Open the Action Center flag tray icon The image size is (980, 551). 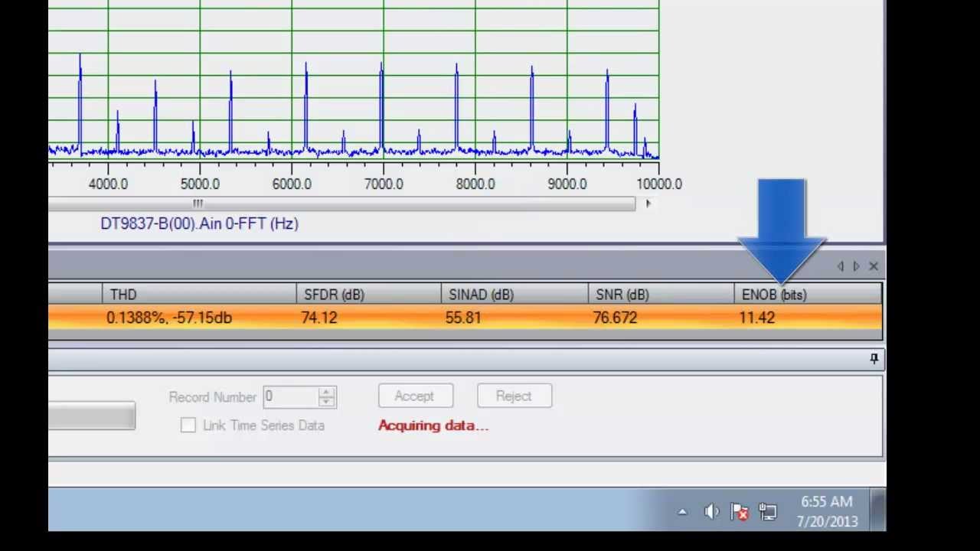click(x=739, y=512)
